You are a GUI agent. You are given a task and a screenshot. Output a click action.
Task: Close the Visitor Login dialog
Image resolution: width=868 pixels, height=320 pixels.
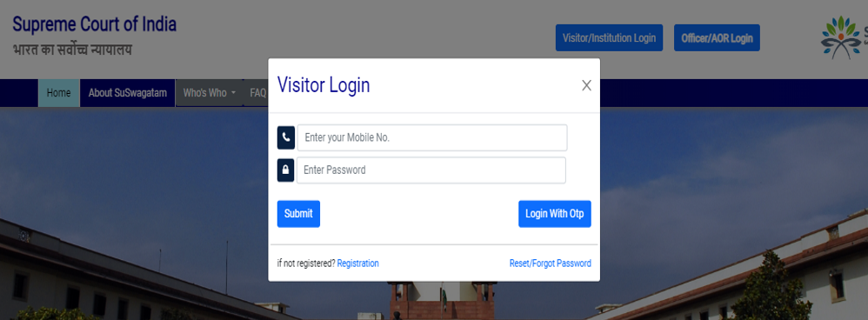pos(587,85)
